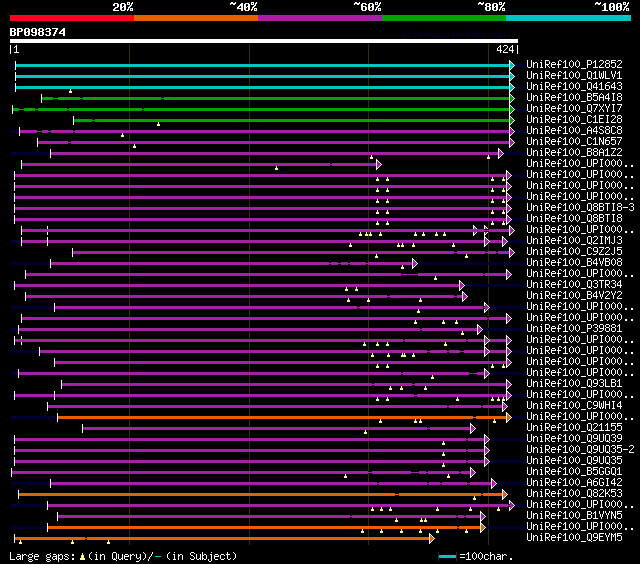Select the UniRef100_P39881 label
This screenshot has height=564, width=640.
[574, 329]
